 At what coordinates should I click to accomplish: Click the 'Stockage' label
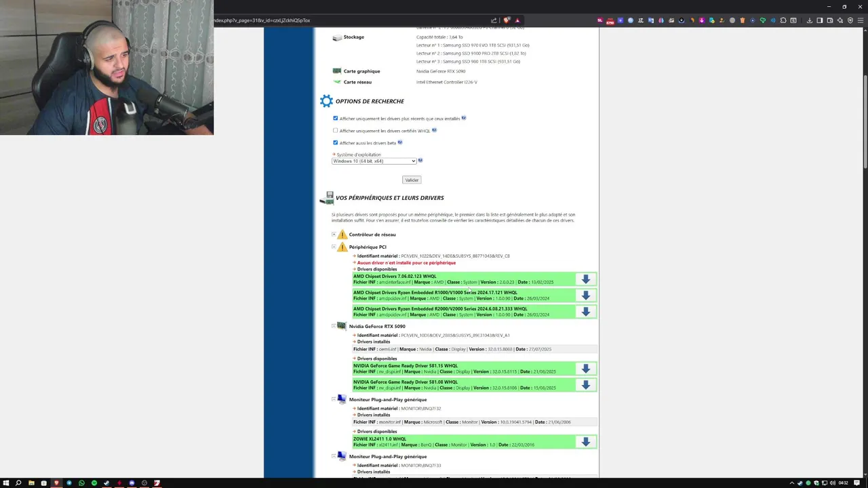[x=354, y=37]
